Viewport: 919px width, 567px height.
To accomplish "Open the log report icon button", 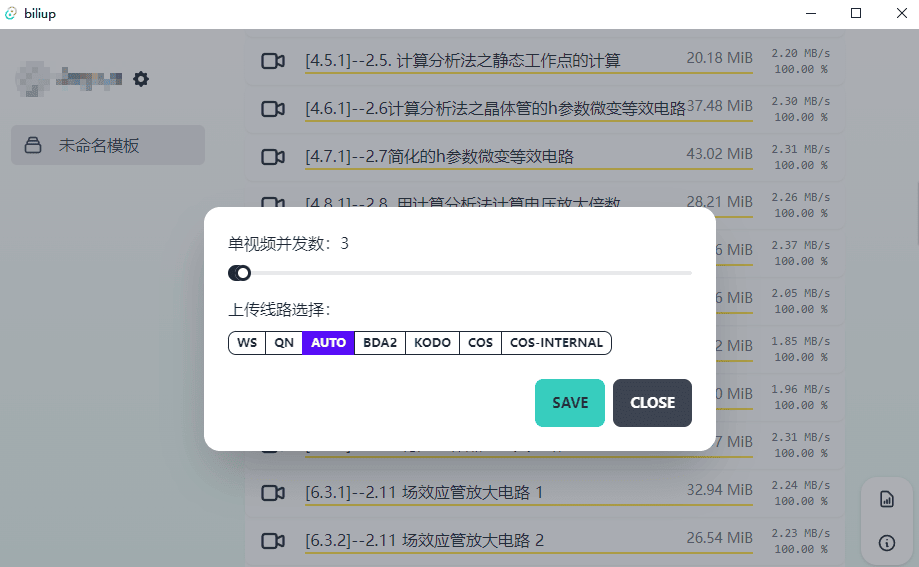I will (x=886, y=499).
